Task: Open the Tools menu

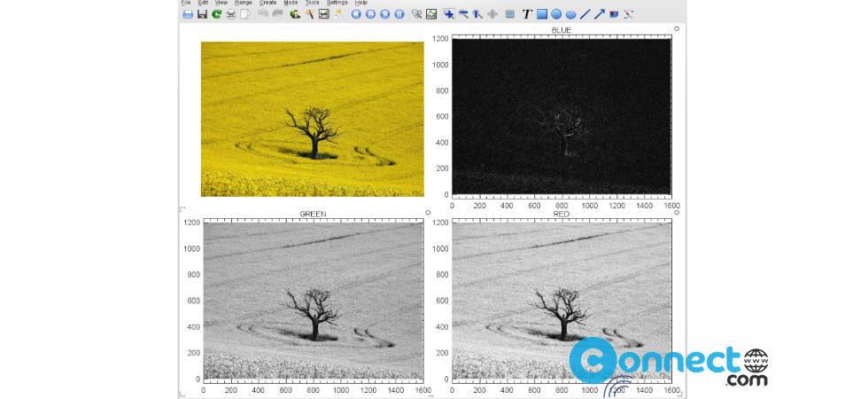Action: (312, 3)
